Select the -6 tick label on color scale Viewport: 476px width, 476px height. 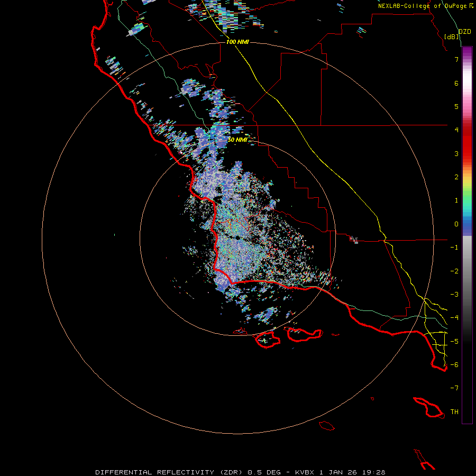(454, 364)
